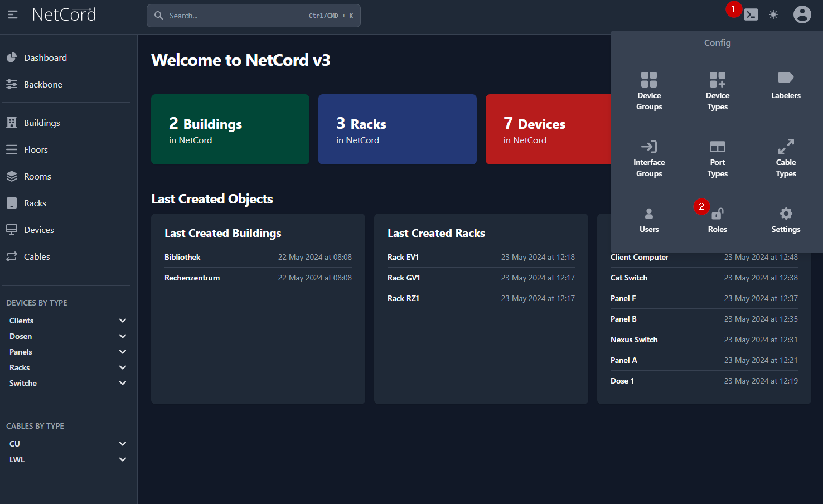823x504 pixels.
Task: Toggle the sidebar hamburger menu
Action: coord(13,15)
